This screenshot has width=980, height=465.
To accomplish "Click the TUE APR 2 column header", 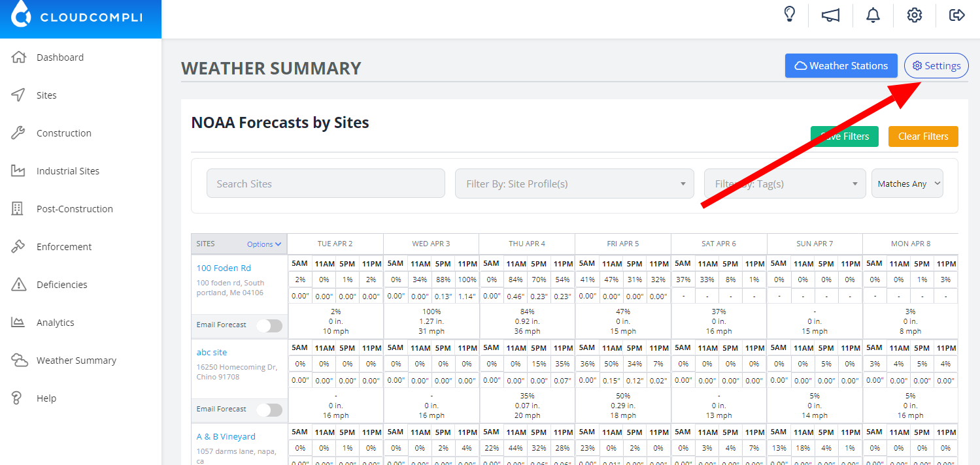I will [335, 244].
